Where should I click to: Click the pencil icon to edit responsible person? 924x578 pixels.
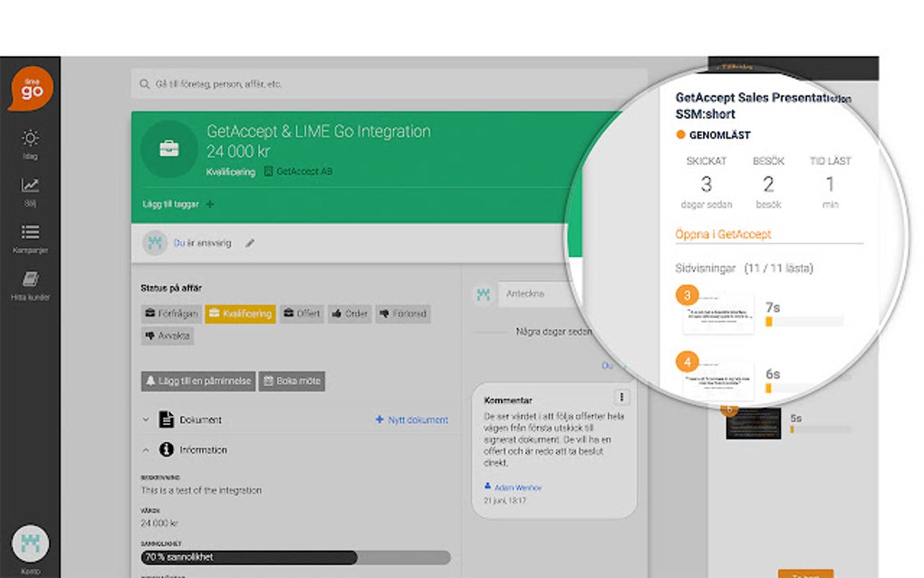click(x=250, y=244)
